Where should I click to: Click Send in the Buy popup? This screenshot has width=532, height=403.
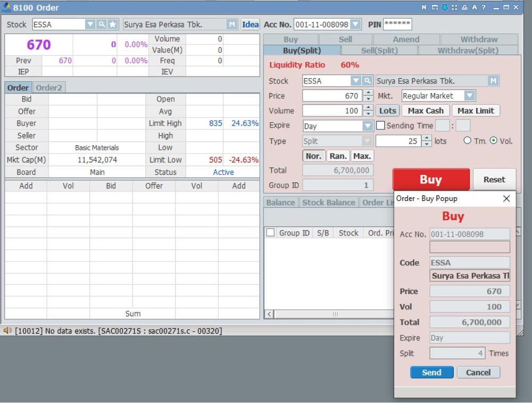pos(431,372)
